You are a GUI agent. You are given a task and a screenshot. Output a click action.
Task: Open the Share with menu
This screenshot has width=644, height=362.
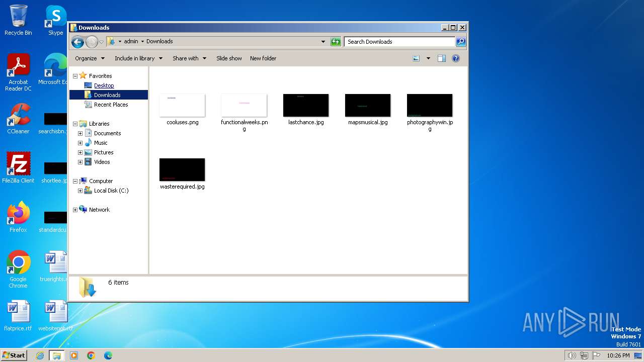pos(189,58)
